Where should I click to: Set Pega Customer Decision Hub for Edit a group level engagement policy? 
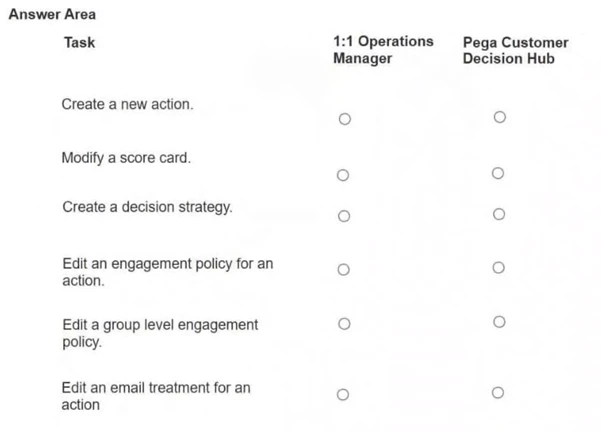(499, 322)
